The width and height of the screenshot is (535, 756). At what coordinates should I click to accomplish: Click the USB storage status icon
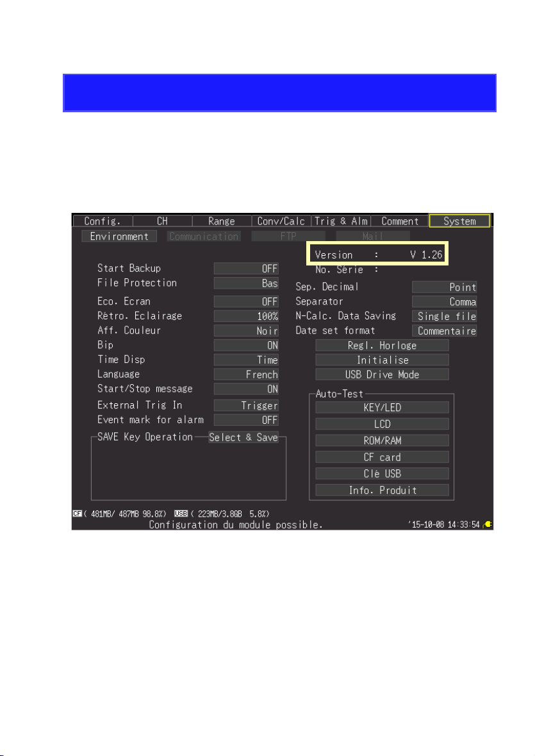pyautogui.click(x=181, y=514)
